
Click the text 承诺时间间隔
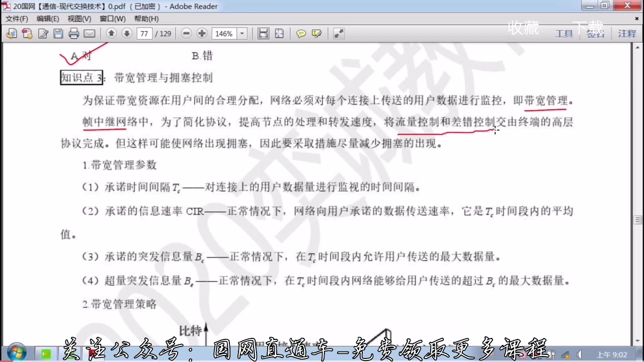tap(138, 188)
